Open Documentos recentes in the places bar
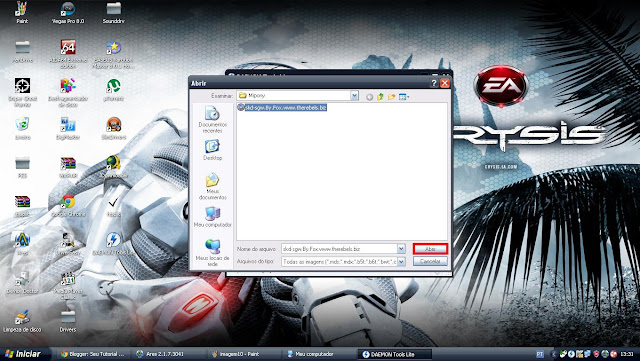This screenshot has width=640, height=361. [212, 119]
